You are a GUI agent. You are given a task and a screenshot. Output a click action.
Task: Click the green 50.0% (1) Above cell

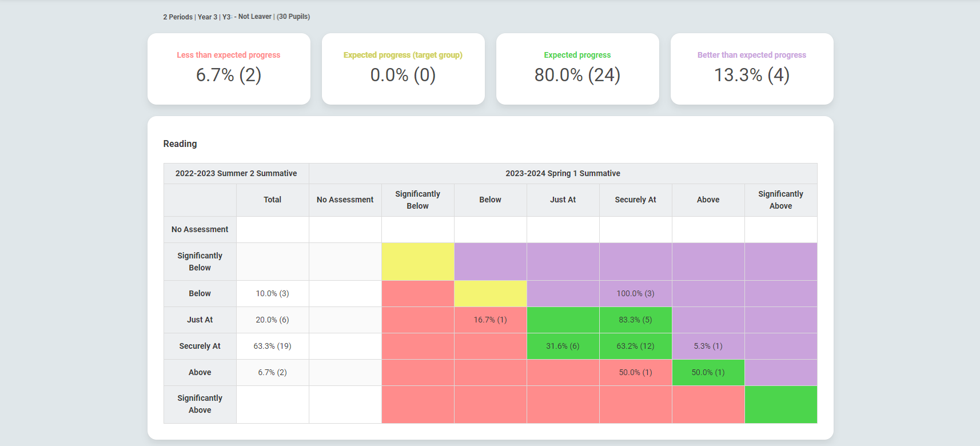708,372
